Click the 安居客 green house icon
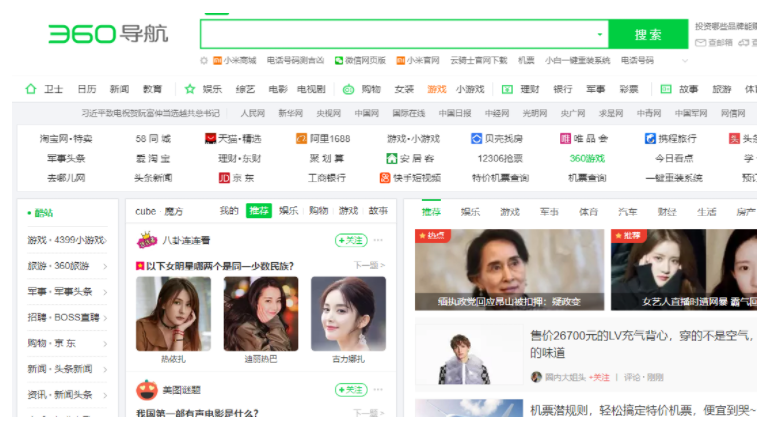Viewport: 773px width, 427px height. click(x=391, y=158)
